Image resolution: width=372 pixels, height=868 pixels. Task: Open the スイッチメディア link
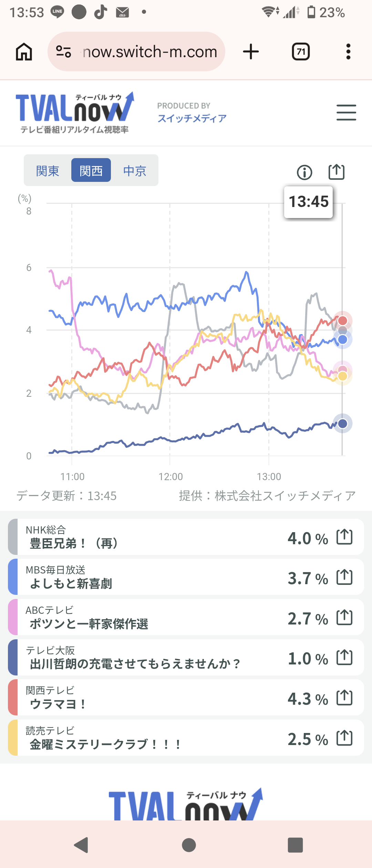[x=192, y=118]
